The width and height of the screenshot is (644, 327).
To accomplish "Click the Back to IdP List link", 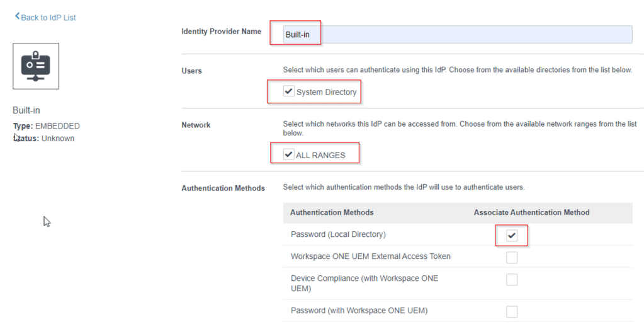I will (48, 18).
